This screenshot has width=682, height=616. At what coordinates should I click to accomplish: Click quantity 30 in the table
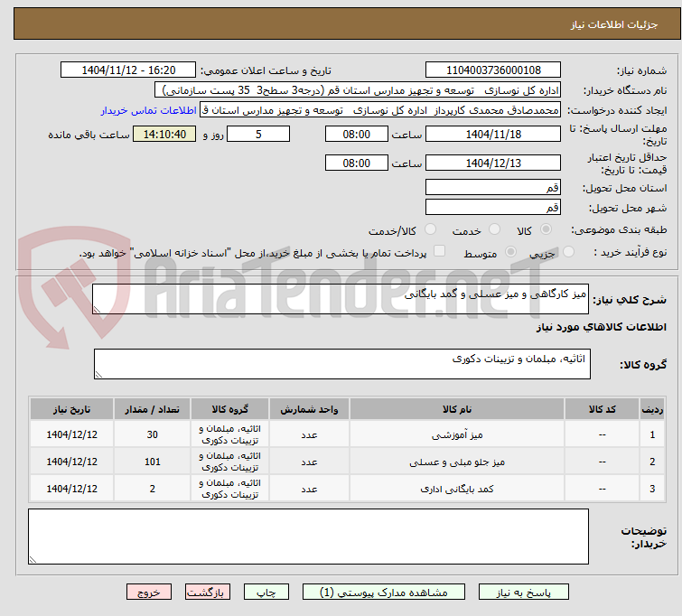coord(153,434)
